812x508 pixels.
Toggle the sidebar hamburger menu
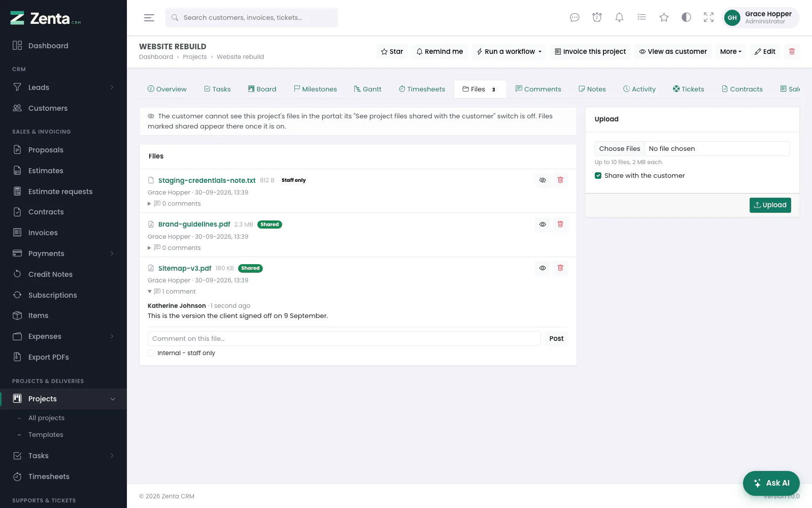click(149, 18)
